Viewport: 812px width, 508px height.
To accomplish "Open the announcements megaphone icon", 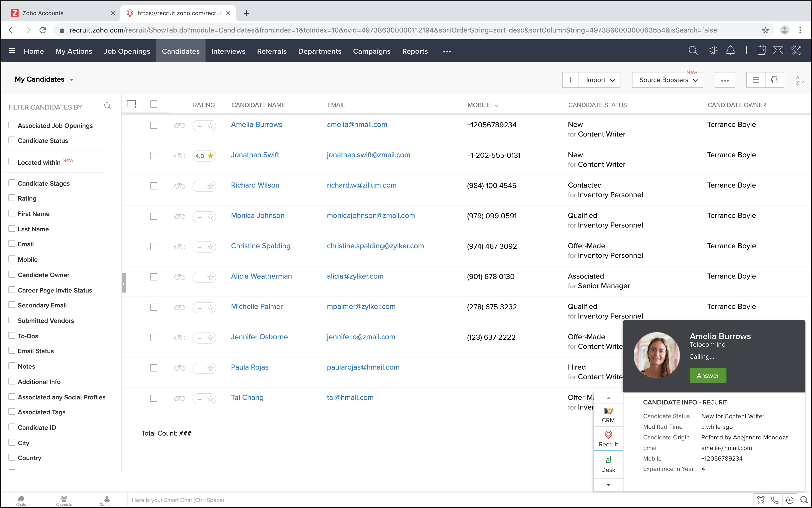I will (712, 51).
